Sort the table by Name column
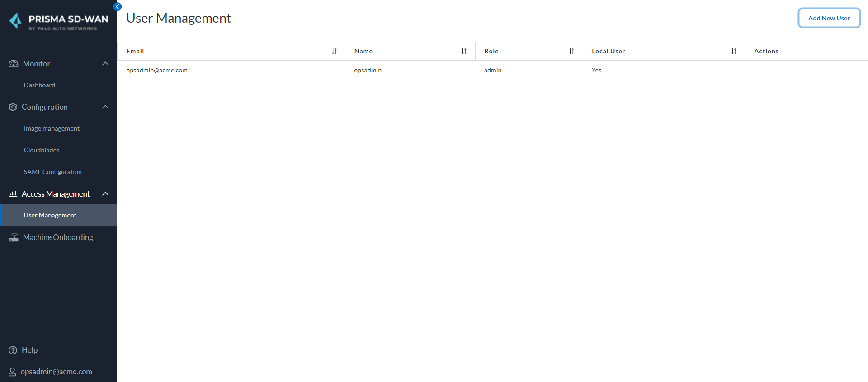 (464, 51)
